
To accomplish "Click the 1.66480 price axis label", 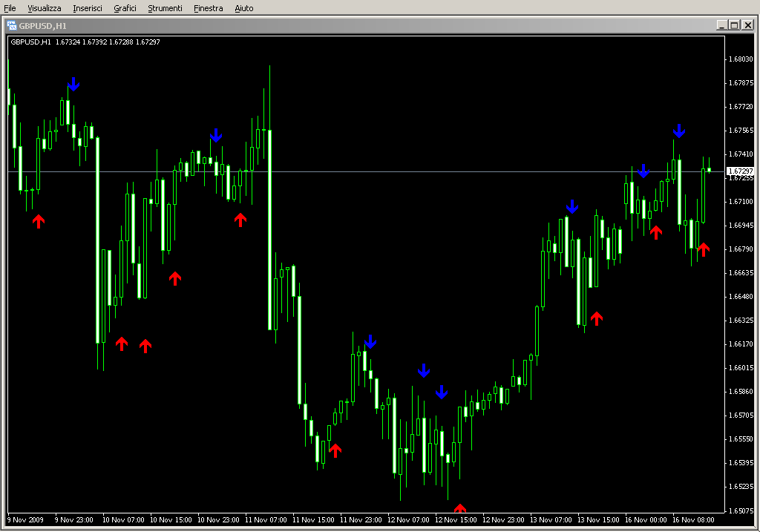I will (x=741, y=297).
